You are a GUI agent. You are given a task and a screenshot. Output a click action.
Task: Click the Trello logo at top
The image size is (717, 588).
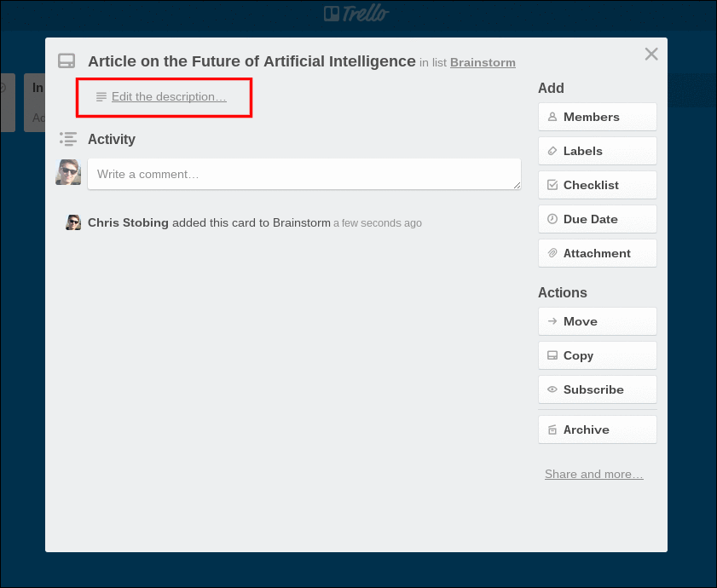pos(356,14)
